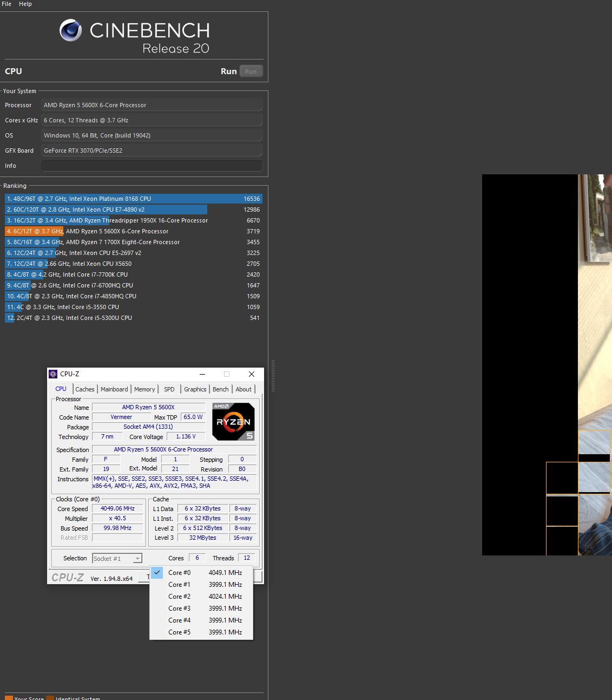Close the CPU-Z window

tap(252, 374)
